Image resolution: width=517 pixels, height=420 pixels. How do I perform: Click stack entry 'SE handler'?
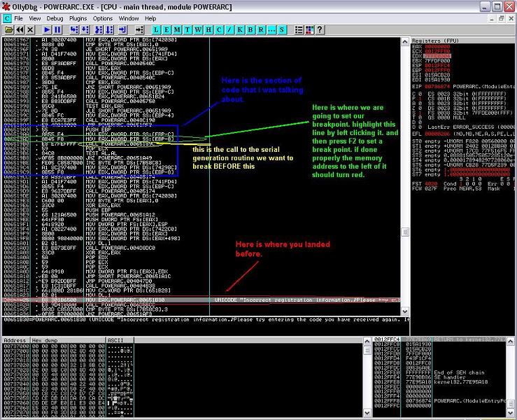(450, 377)
